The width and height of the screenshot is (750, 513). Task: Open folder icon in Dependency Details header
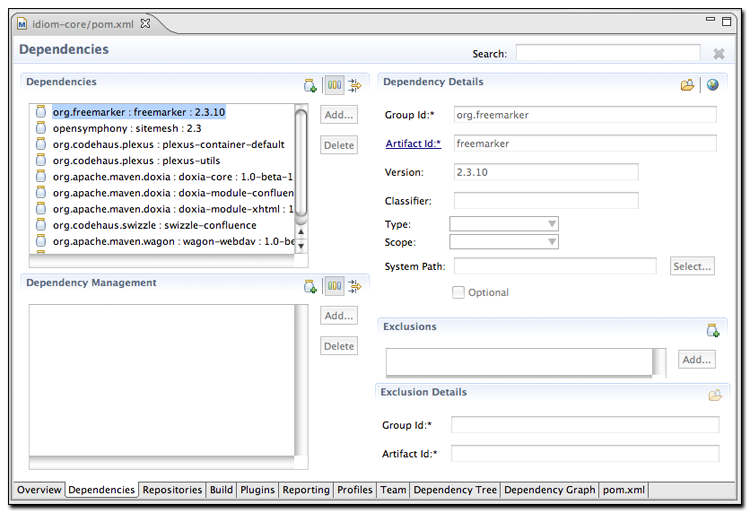pyautogui.click(x=687, y=85)
